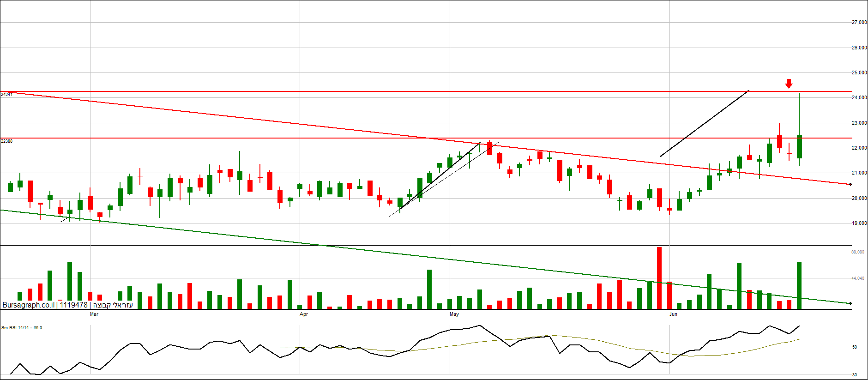This screenshot has height=380, width=868.
Task: Select the Apr label on the time axis
Action: click(304, 314)
